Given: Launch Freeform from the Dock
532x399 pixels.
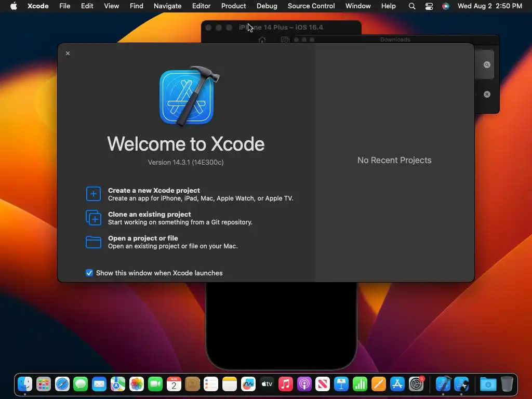Looking at the screenshot, I should coord(248,384).
